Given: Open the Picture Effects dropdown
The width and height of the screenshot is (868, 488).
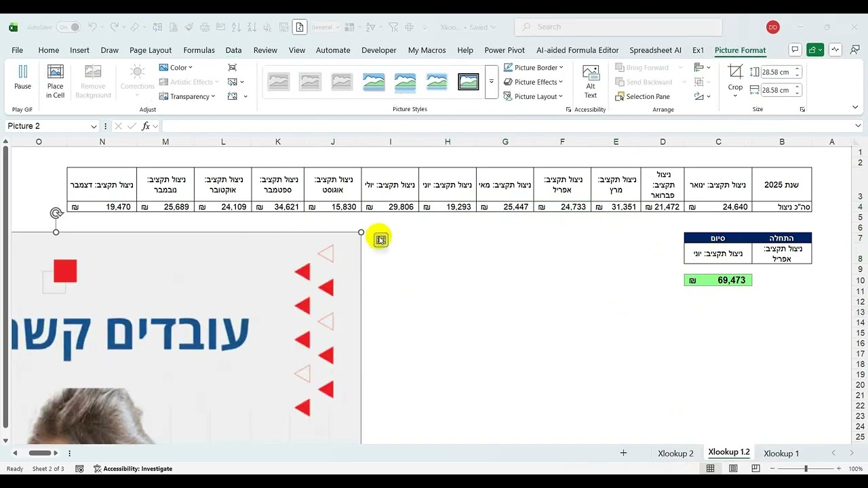Looking at the screenshot, I should (x=534, y=82).
